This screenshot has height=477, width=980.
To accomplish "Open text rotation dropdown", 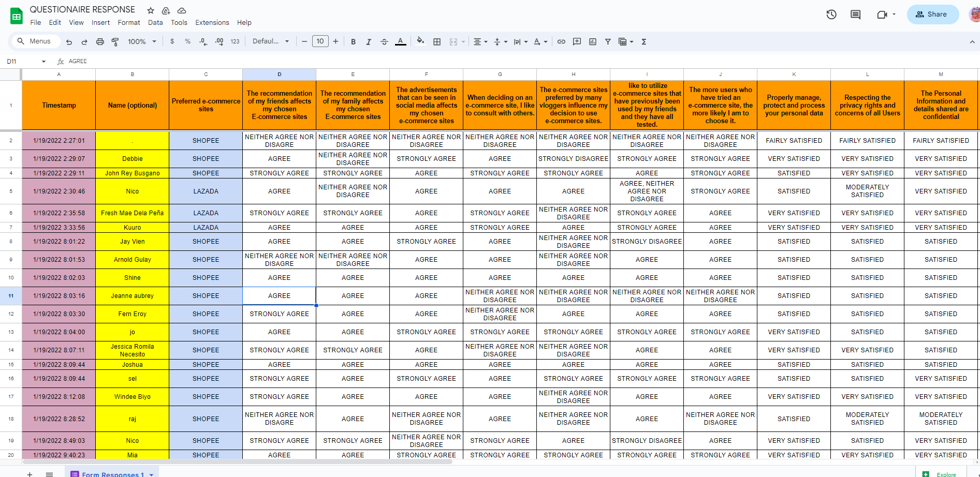I will pyautogui.click(x=540, y=41).
